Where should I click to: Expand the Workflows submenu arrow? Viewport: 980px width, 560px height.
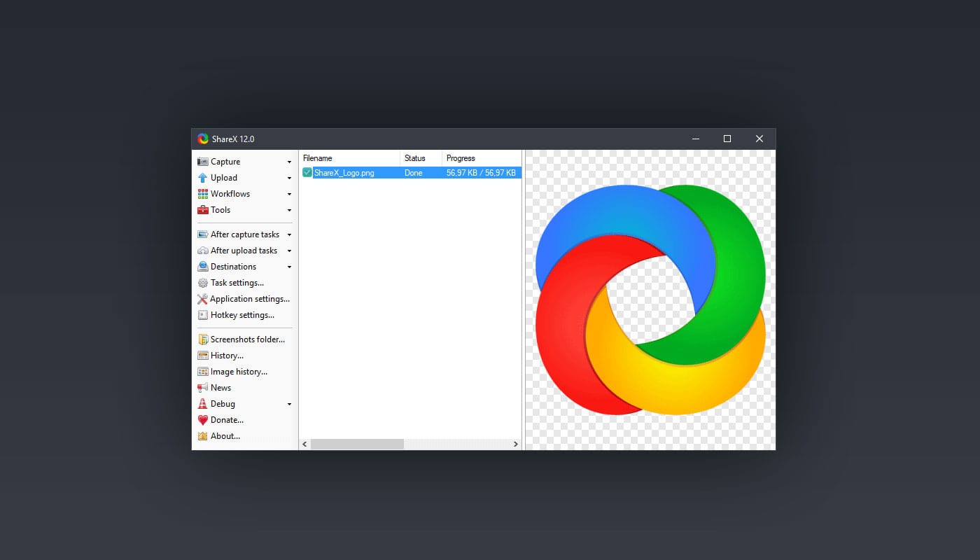coord(289,195)
